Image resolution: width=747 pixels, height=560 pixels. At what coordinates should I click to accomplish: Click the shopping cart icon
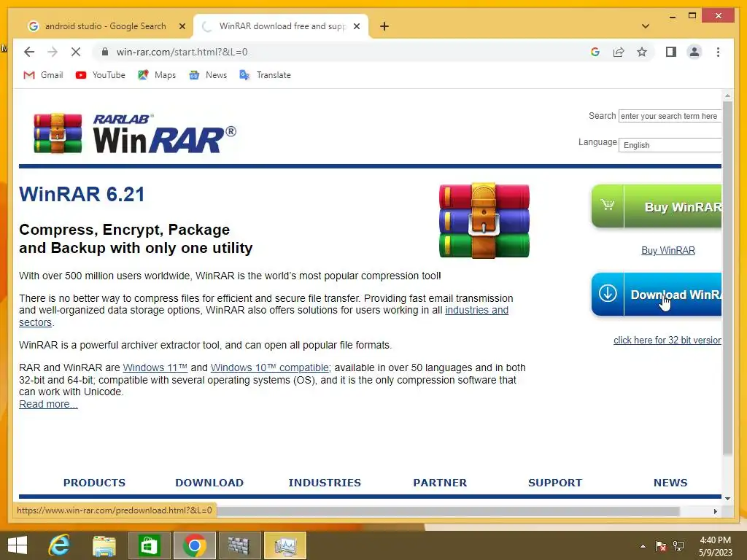(x=608, y=205)
